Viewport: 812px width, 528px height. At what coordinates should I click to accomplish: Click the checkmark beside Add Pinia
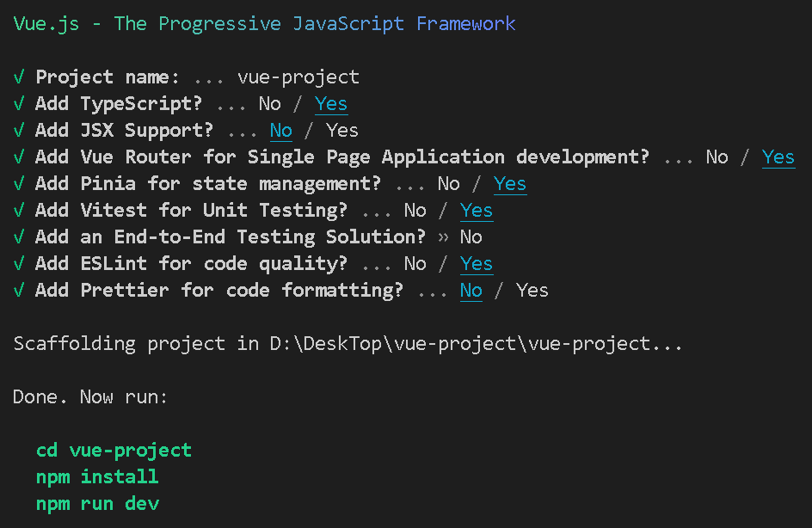point(19,184)
